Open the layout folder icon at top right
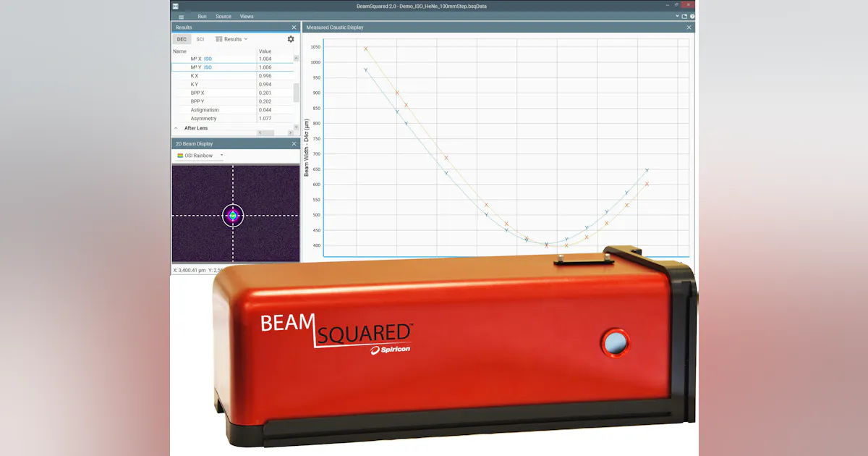Viewport: 868px width, 456px height. 684,16
